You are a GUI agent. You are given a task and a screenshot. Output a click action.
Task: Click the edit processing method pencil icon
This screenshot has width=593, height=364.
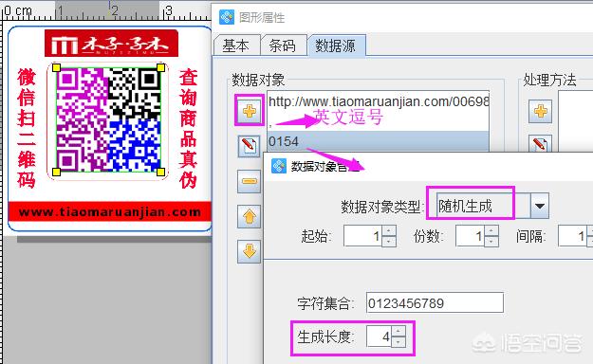pos(540,144)
